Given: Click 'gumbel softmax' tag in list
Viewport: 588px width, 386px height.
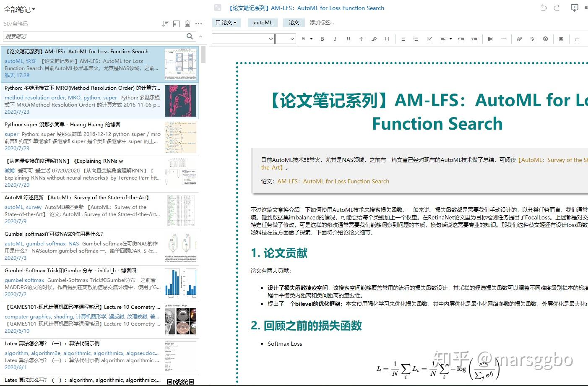Looking at the screenshot, I should (24, 280).
